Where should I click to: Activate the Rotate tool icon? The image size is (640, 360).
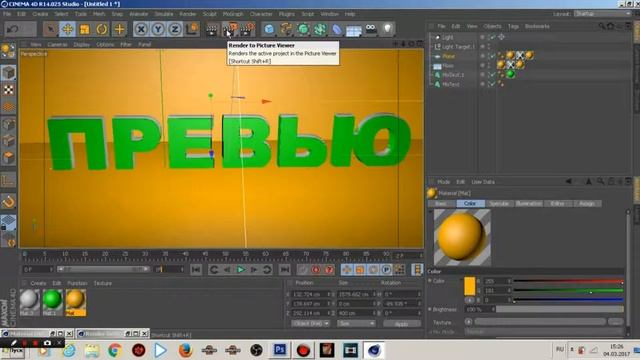pyautogui.click(x=102, y=29)
